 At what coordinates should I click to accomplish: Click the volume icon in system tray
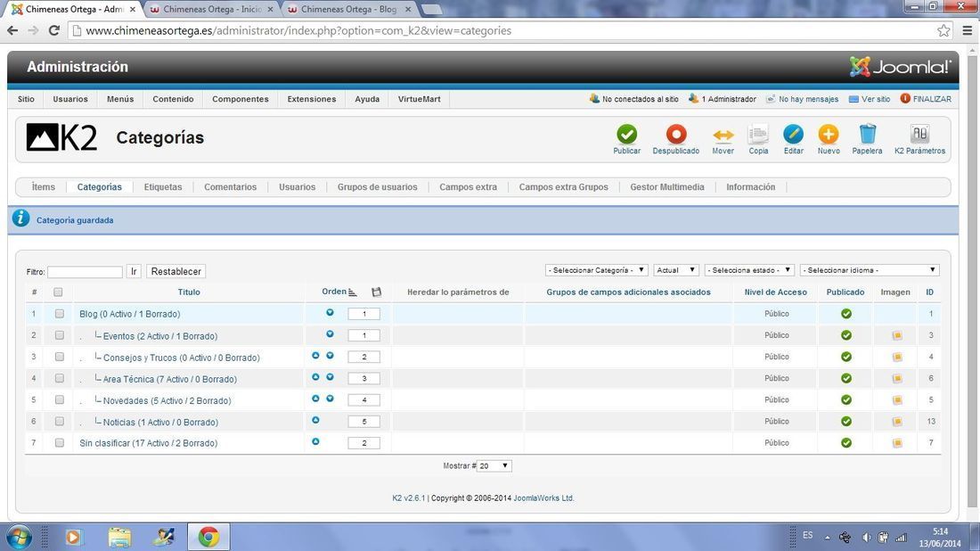tap(866, 538)
